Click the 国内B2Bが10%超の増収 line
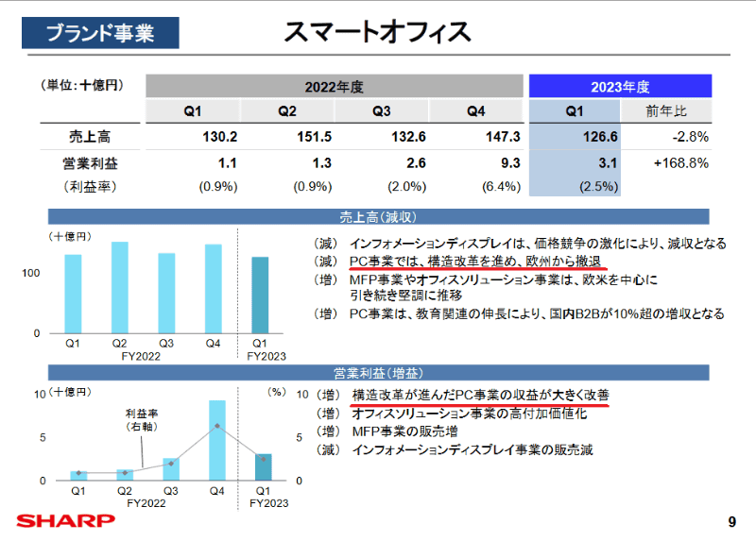756x541 pixels. (x=537, y=314)
